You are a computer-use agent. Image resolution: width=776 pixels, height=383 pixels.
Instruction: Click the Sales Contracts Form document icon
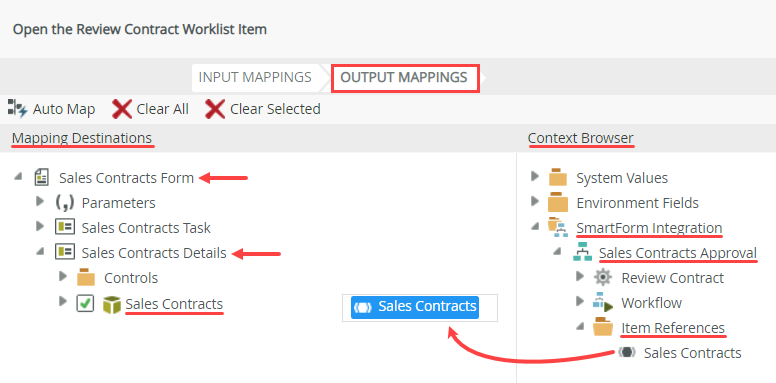[42, 178]
